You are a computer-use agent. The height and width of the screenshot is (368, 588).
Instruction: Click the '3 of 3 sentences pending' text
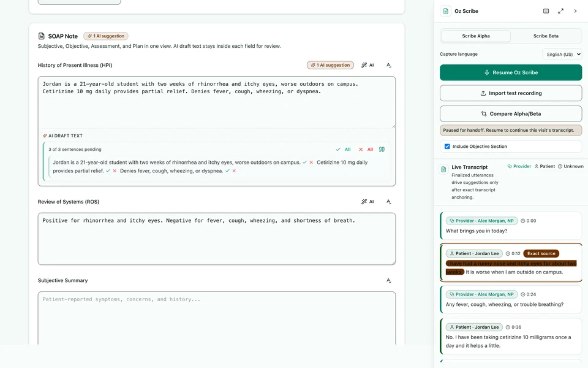(x=75, y=150)
